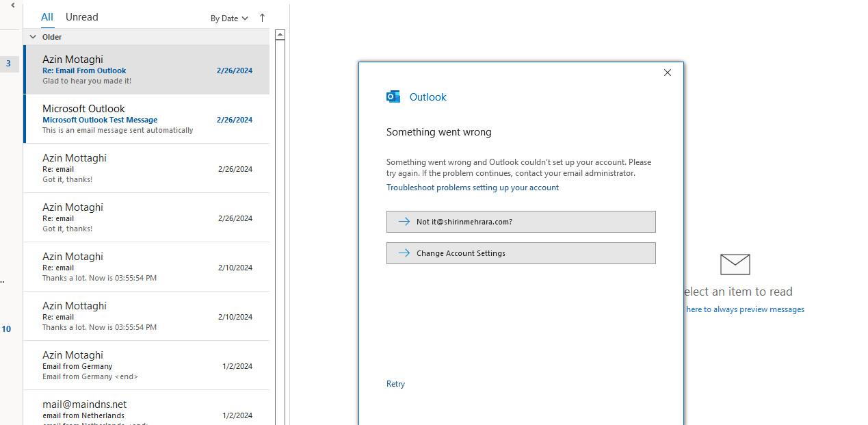Select the mail@maindns.net Netherlands email
Screen dimensions: 868x425
click(x=146, y=409)
